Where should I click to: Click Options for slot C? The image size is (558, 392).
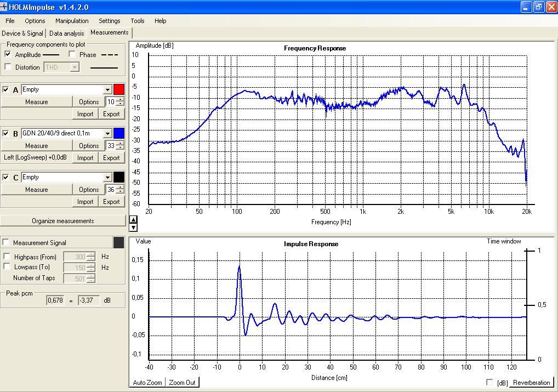coord(89,189)
